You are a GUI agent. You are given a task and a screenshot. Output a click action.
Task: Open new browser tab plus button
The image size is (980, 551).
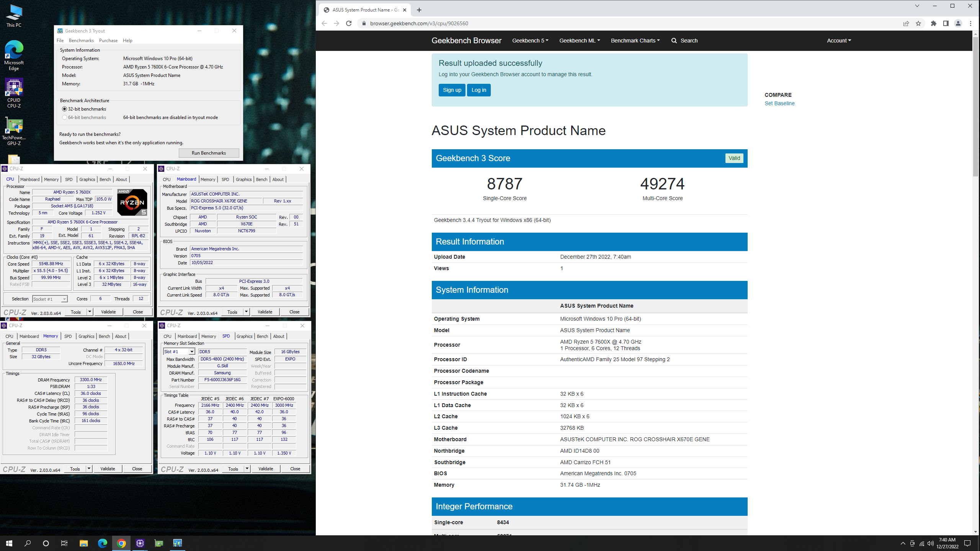(419, 10)
